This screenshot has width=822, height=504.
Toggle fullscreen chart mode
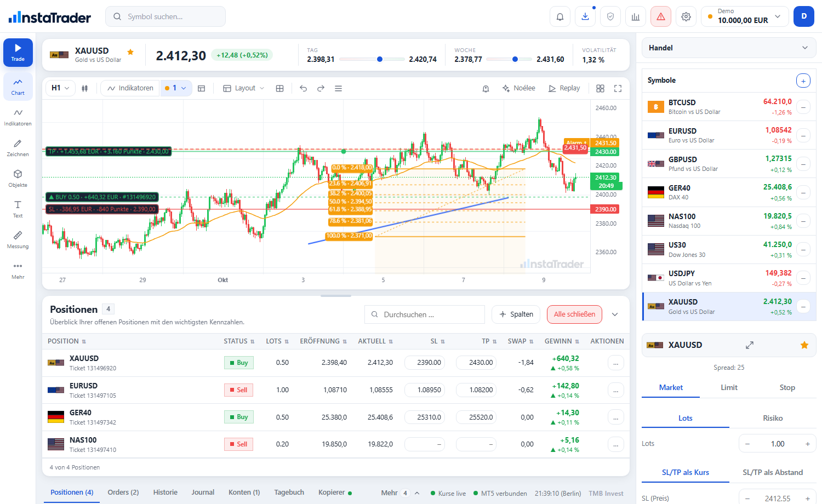(618, 88)
